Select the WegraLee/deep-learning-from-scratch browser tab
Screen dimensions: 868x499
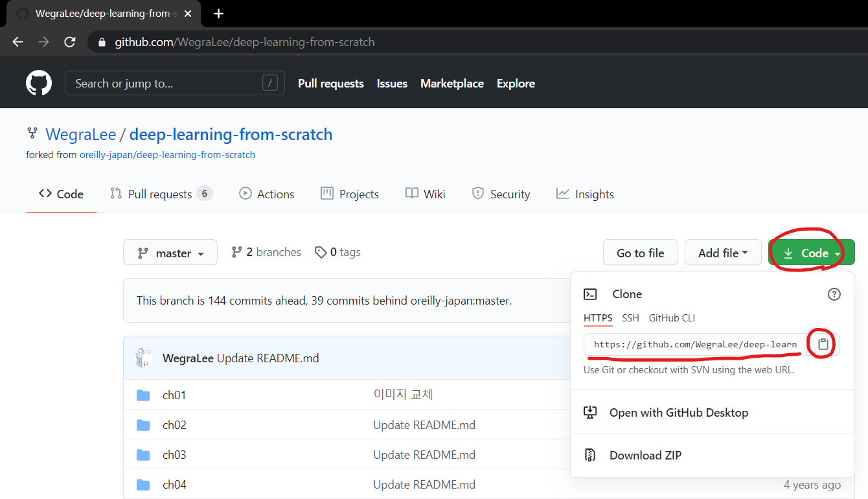(105, 14)
